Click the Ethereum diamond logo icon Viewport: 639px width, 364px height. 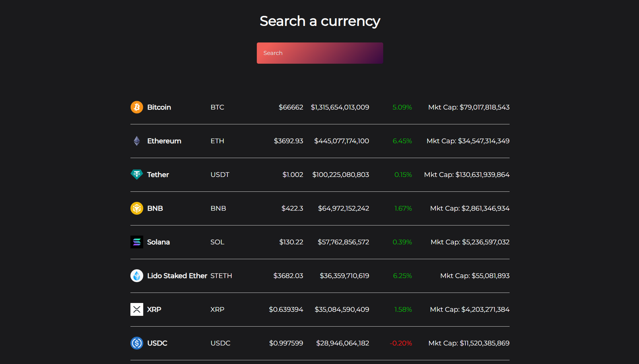pos(137,141)
